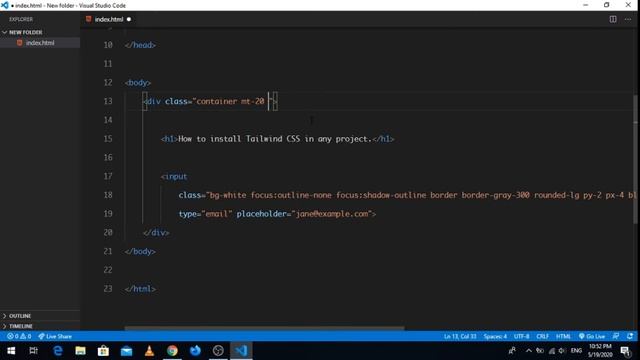Click Go Live to start server
Image resolution: width=640 pixels, height=360 pixels.
592,336
